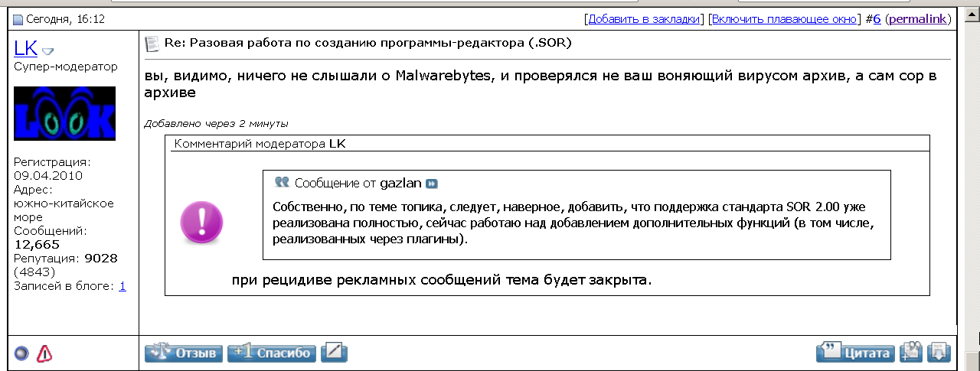The image size is (980, 371).
Task: Click the Сегодня, 16:12 timestamp
Action: [66, 18]
